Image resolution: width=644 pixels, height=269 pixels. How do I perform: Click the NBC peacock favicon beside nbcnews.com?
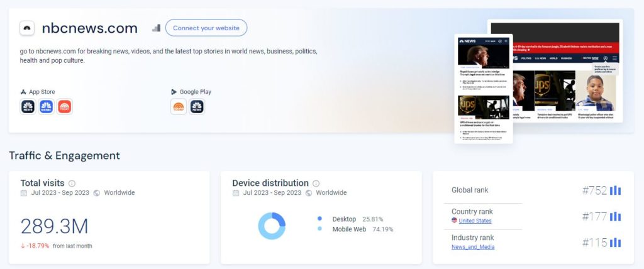click(27, 28)
